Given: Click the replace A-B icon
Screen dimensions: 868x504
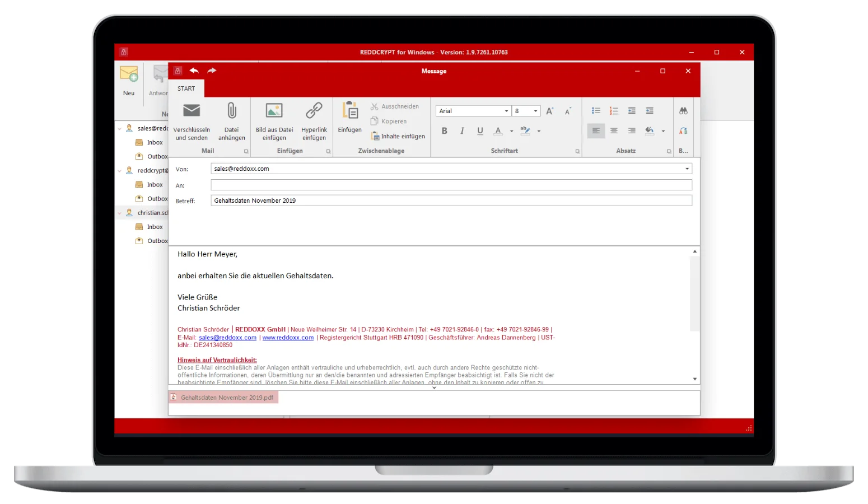Looking at the screenshot, I should [683, 130].
